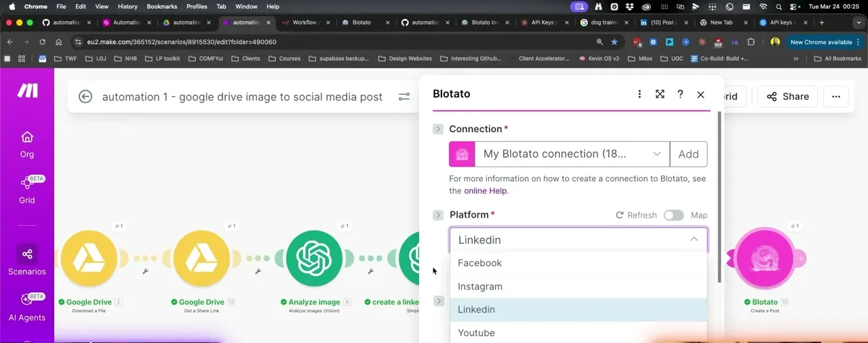This screenshot has height=343, width=868.
Task: Open macOS Spotlight search
Action: pyautogui.click(x=778, y=6)
